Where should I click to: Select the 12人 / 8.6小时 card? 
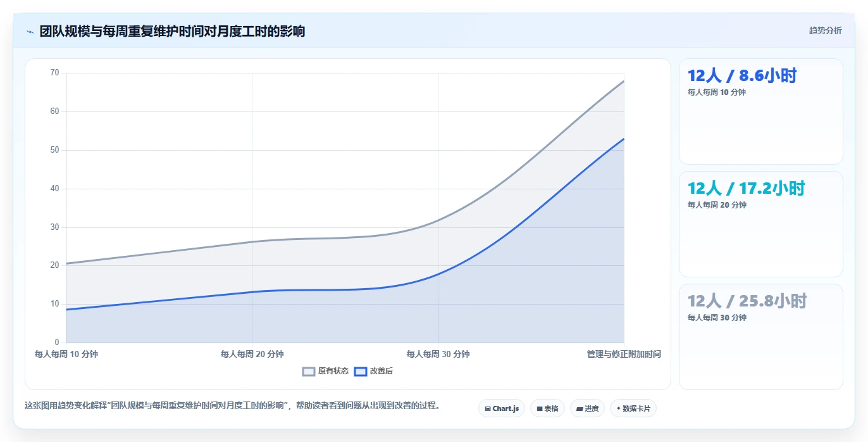tap(760, 111)
